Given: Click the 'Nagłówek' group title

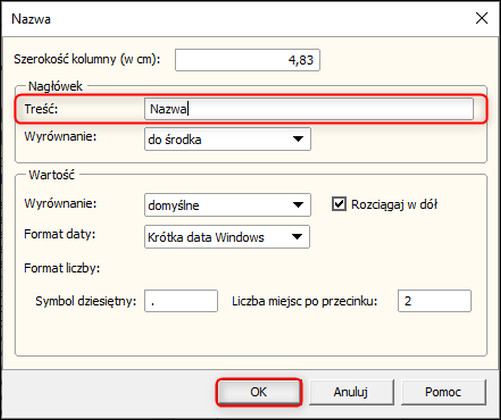Looking at the screenshot, I should [55, 86].
